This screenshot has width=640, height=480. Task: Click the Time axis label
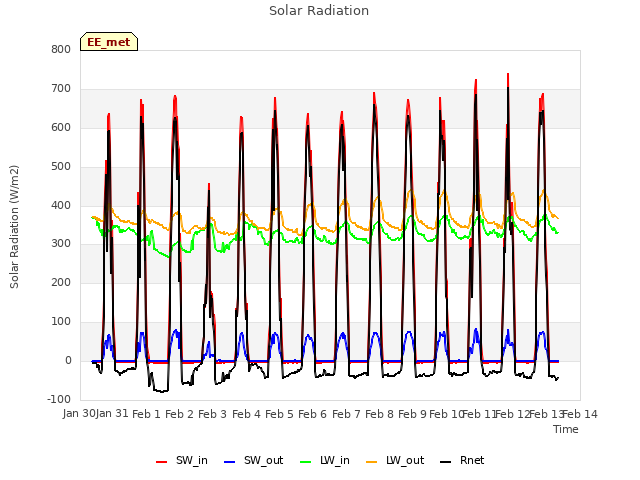566,429
